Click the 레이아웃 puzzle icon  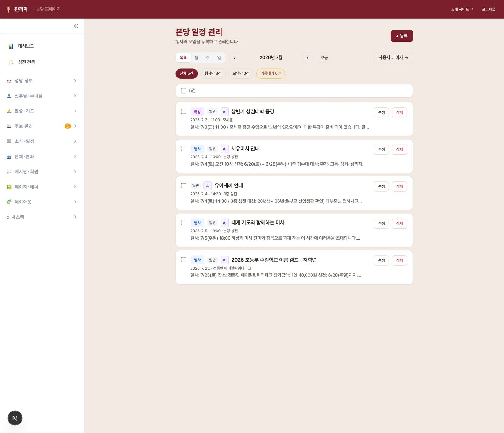pyautogui.click(x=9, y=202)
